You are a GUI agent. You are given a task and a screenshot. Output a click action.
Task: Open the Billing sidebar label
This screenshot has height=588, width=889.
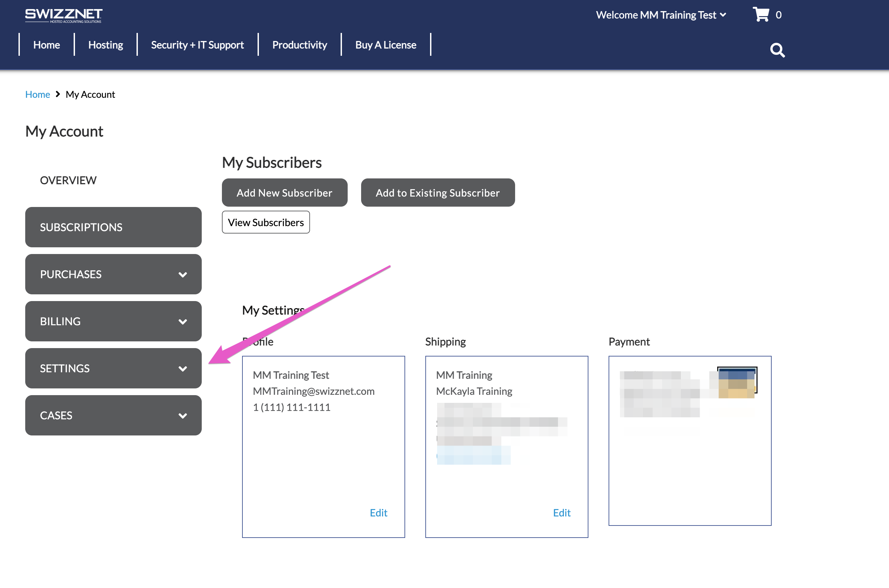(61, 321)
